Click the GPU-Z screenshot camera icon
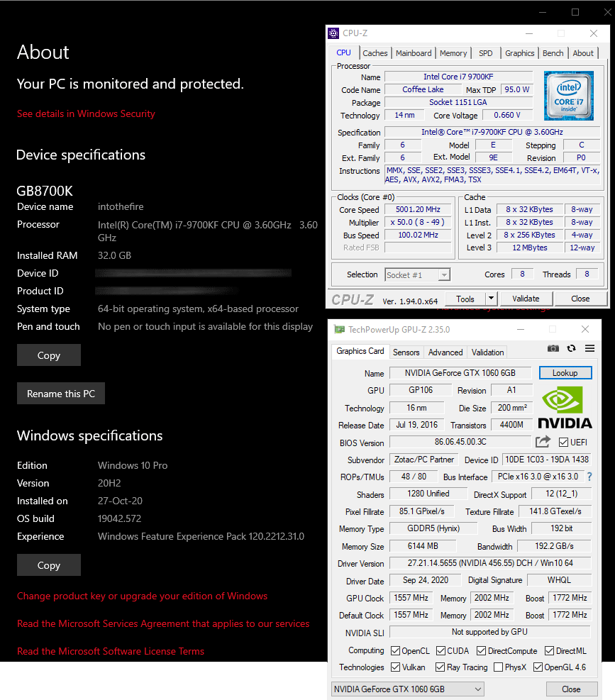 553,348
